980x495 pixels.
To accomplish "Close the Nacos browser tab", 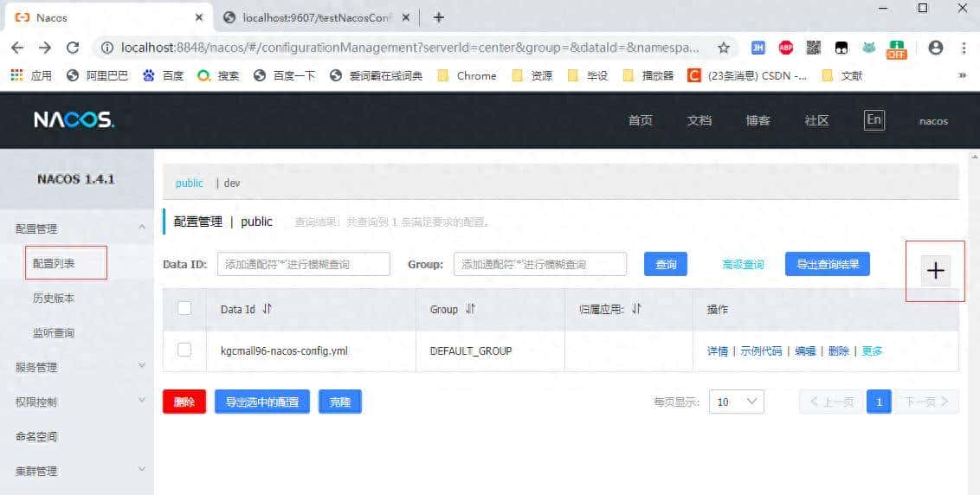I will pyautogui.click(x=199, y=17).
